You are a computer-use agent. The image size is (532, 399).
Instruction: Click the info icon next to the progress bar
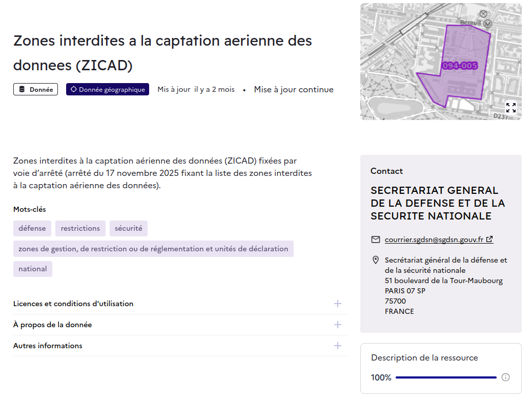tap(505, 377)
